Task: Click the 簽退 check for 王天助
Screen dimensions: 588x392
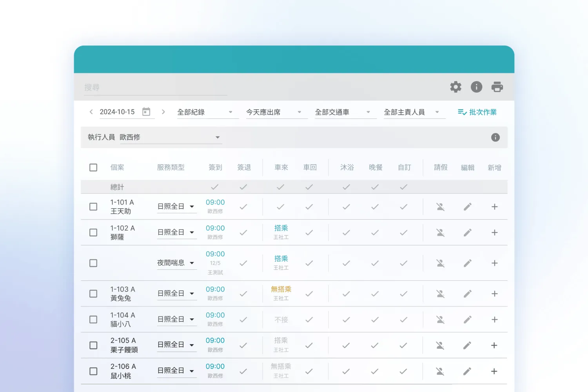Action: pyautogui.click(x=243, y=207)
